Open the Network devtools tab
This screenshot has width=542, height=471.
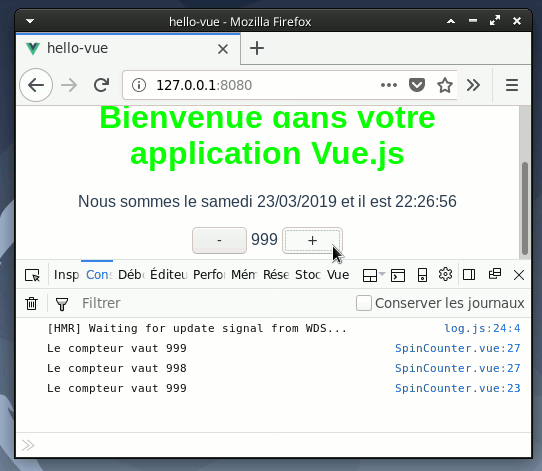pyautogui.click(x=276, y=275)
